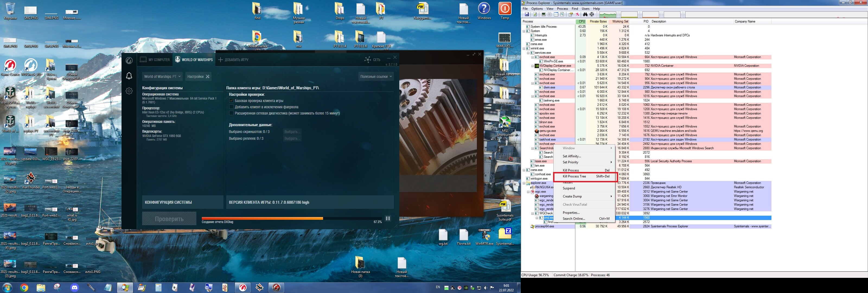The width and height of the screenshot is (868, 293).
Task: Select the Navygami PDF desktop file
Action: pyautogui.click(x=422, y=11)
